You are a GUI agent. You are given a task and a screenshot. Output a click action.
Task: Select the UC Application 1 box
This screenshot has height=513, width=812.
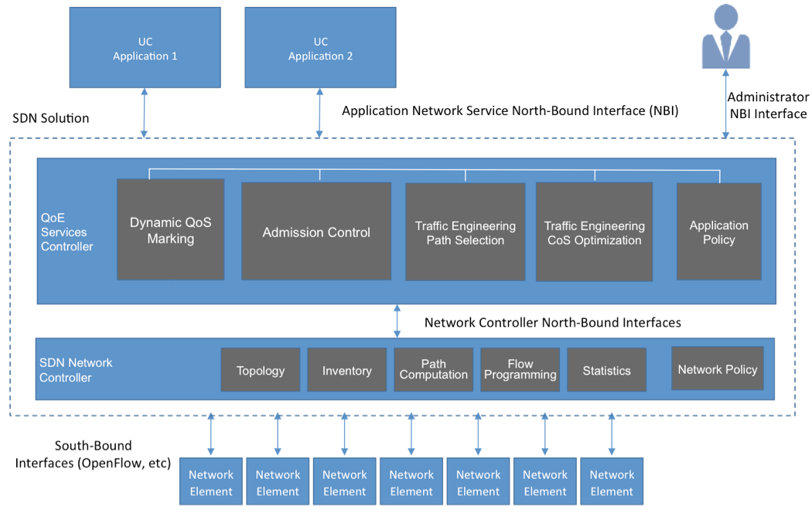point(145,48)
